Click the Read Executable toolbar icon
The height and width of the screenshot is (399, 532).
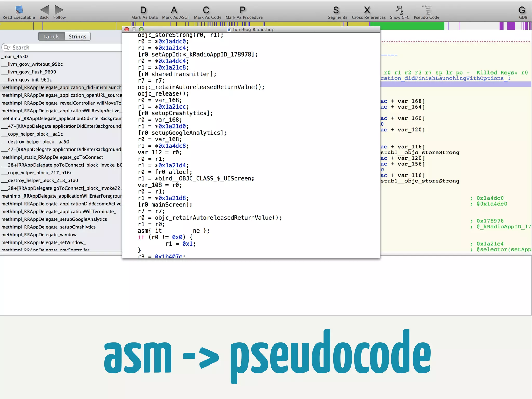pos(19,10)
